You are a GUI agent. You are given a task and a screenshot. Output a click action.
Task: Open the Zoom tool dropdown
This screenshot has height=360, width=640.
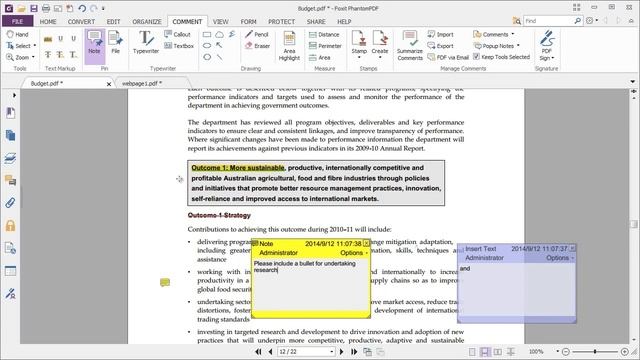click(33, 57)
